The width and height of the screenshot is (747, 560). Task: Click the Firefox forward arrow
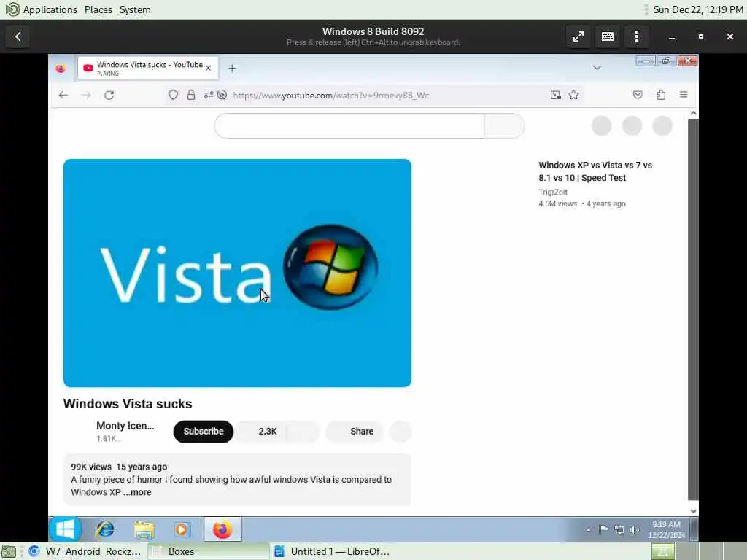tap(86, 96)
